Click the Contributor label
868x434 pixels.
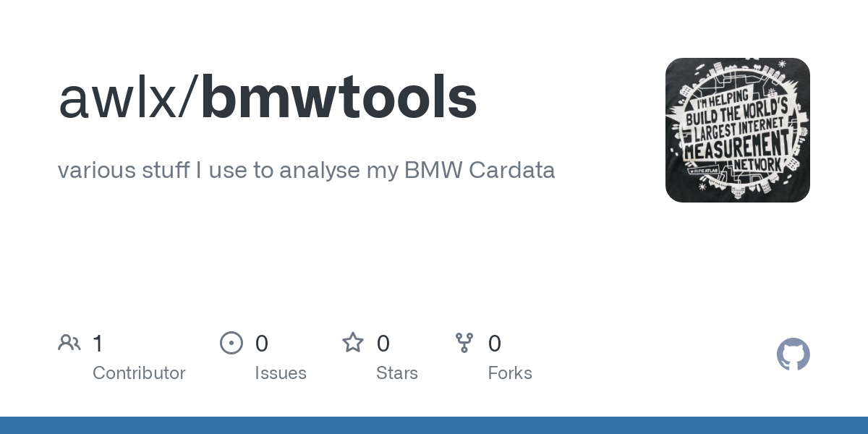click(139, 373)
